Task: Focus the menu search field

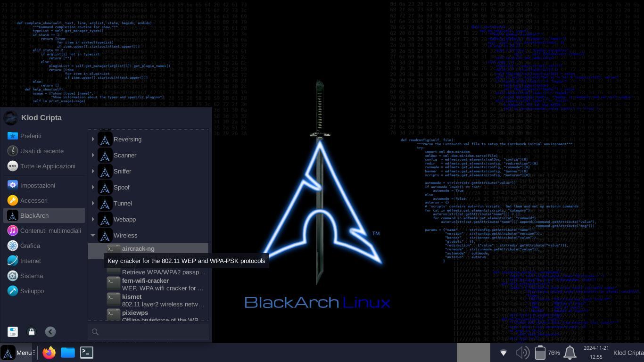Action: pos(148,332)
